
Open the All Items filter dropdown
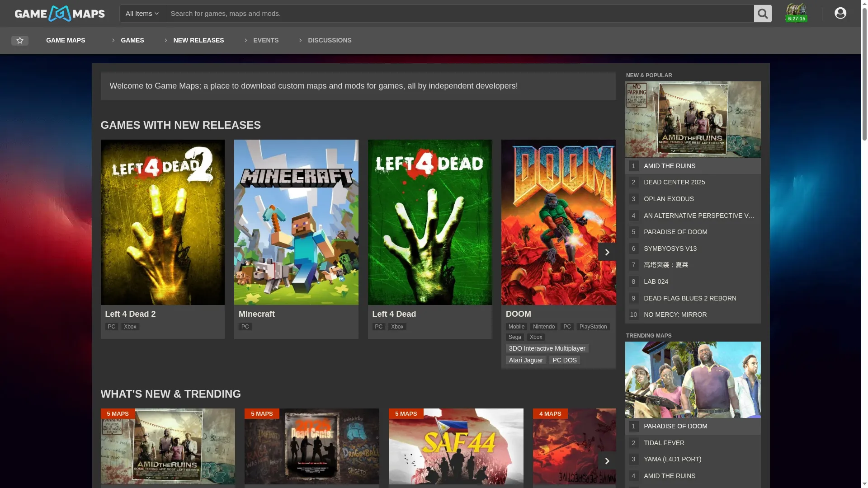(x=143, y=14)
